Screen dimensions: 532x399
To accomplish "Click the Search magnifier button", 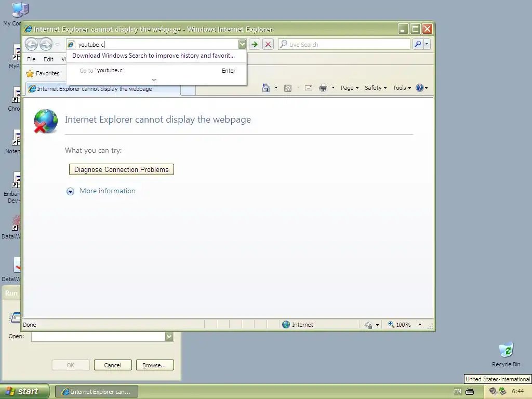I will [418, 44].
